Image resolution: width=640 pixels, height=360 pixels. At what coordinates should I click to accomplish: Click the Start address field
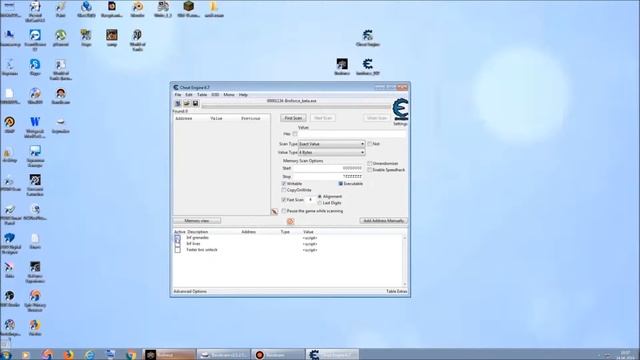pyautogui.click(x=328, y=168)
